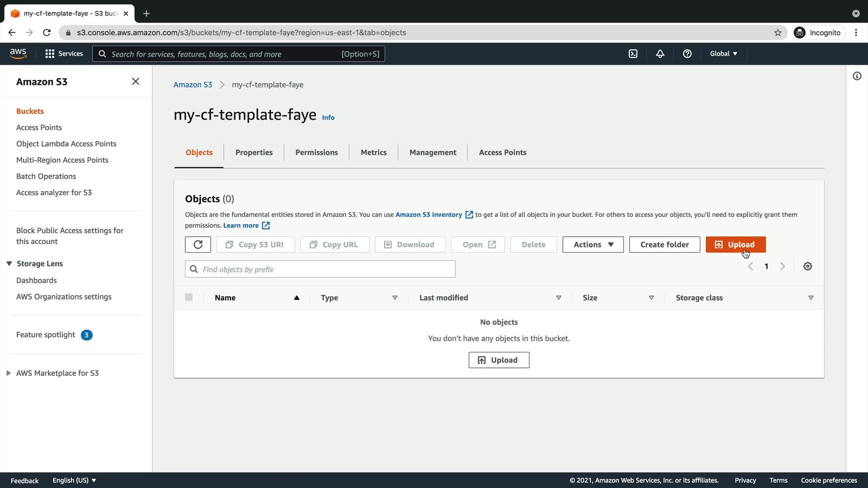Open the Actions dropdown

[593, 244]
